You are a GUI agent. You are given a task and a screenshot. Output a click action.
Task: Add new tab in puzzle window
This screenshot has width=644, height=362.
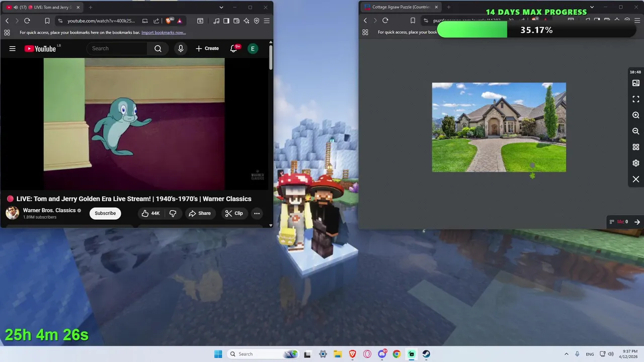pyautogui.click(x=448, y=7)
